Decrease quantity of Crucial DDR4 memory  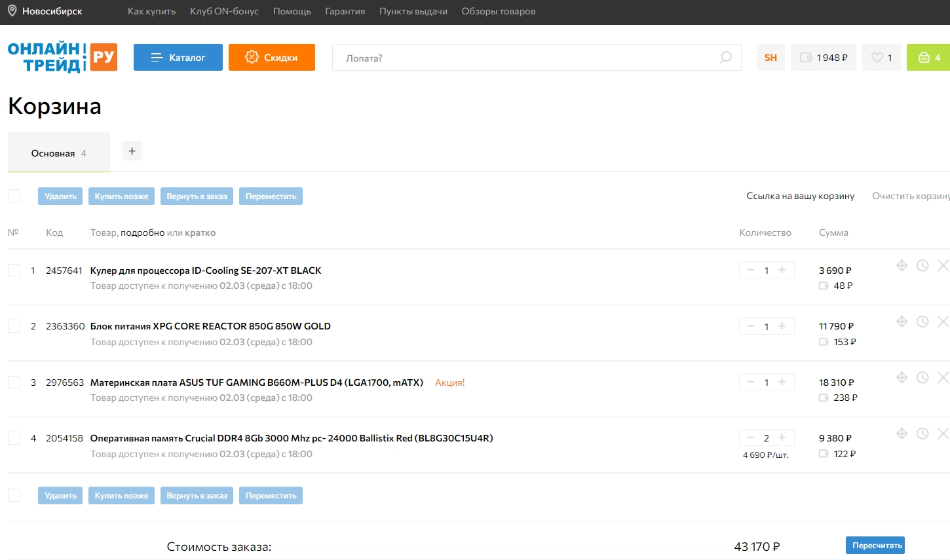tap(751, 438)
